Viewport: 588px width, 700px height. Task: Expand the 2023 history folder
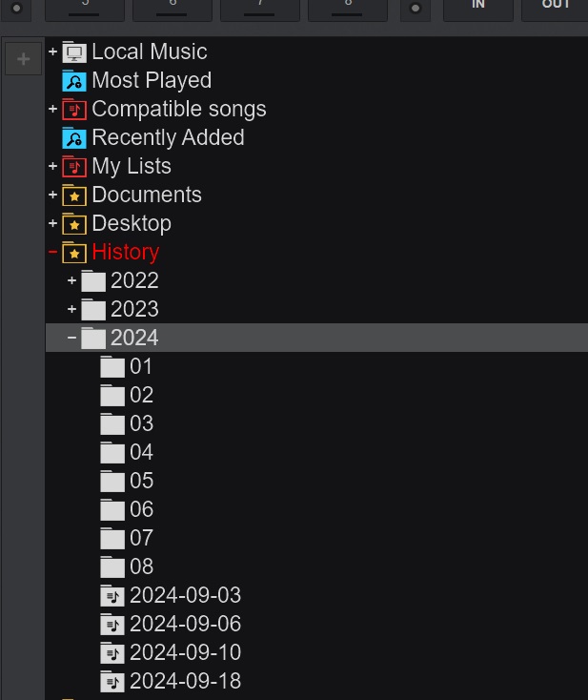71,309
